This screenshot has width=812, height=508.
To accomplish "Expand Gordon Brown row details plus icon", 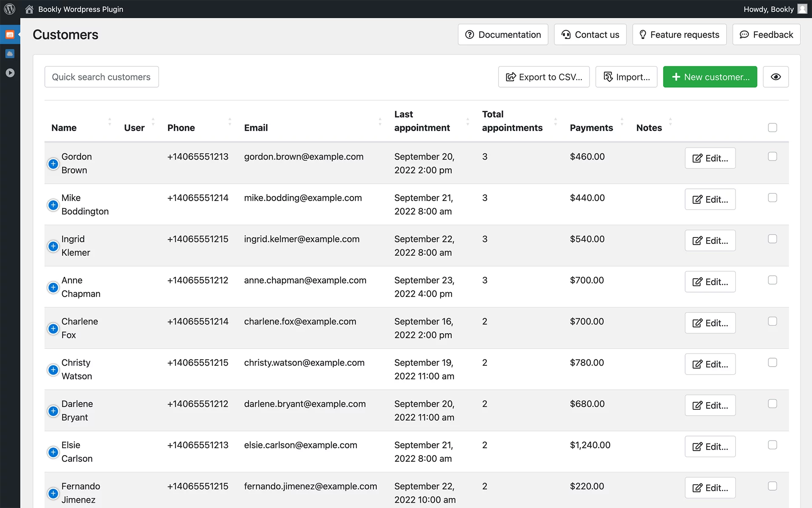I will point(53,163).
